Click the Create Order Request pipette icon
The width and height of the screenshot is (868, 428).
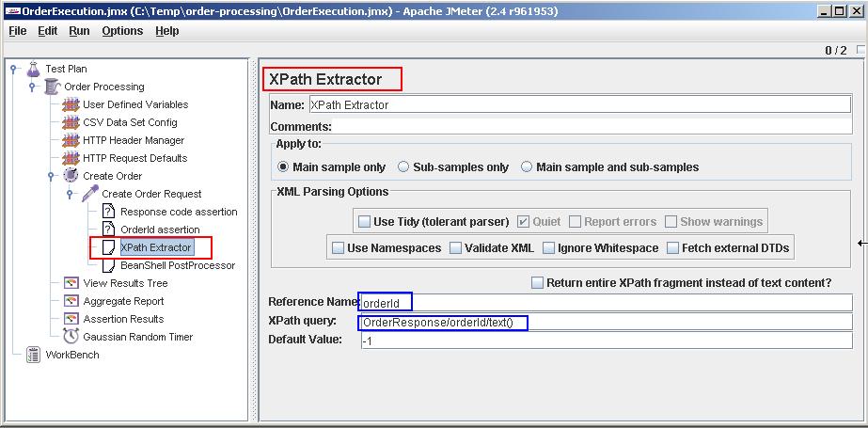click(x=90, y=193)
